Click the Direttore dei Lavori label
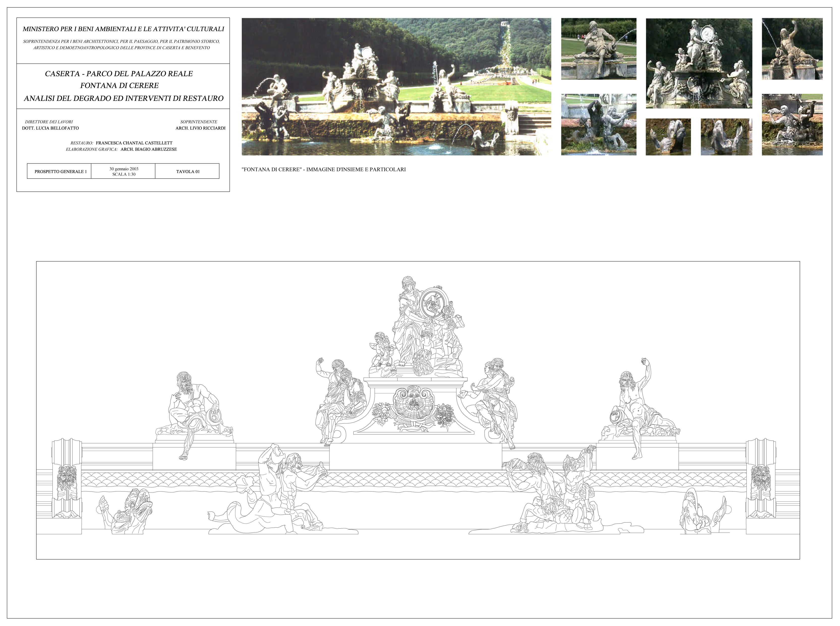Screen dimensions: 840x626 coord(49,122)
